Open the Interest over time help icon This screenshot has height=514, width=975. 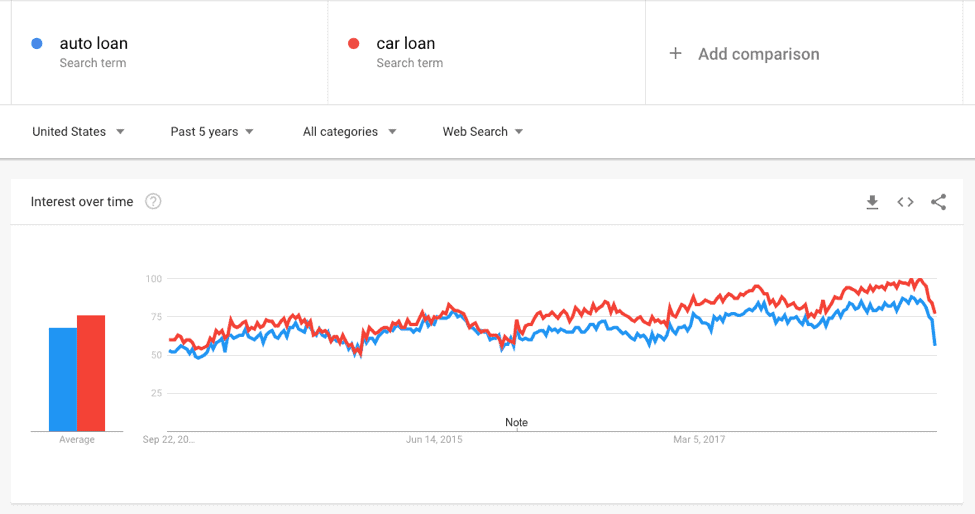point(153,201)
